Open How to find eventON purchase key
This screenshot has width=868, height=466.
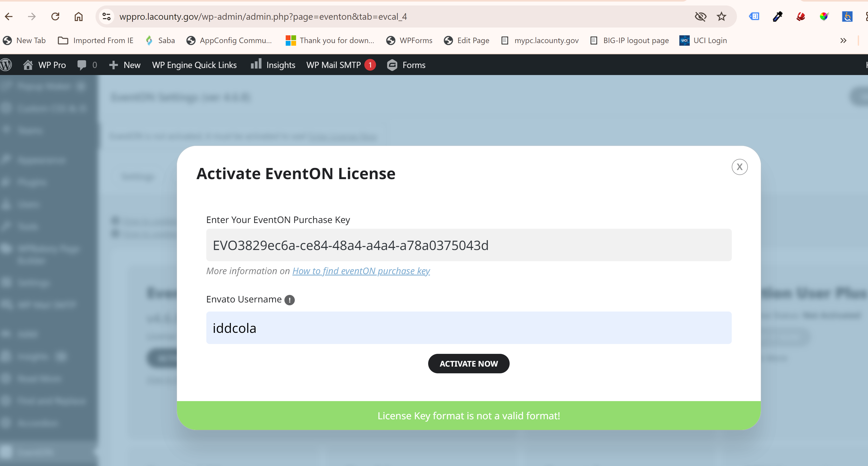click(x=361, y=271)
